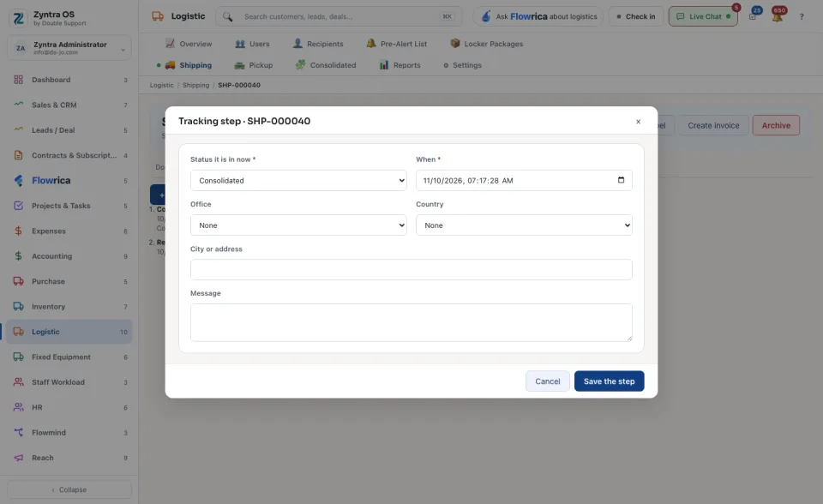Open Sales & CRM sidebar icon
Viewport: 823px width, 504px height.
click(x=18, y=105)
